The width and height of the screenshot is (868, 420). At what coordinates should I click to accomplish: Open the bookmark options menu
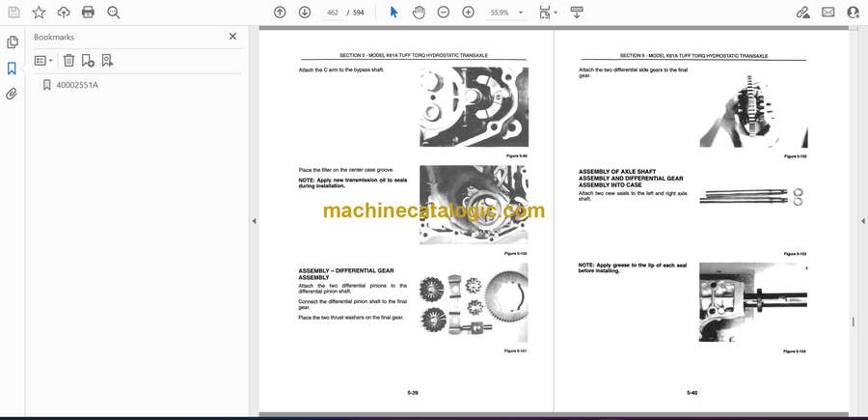(x=43, y=61)
